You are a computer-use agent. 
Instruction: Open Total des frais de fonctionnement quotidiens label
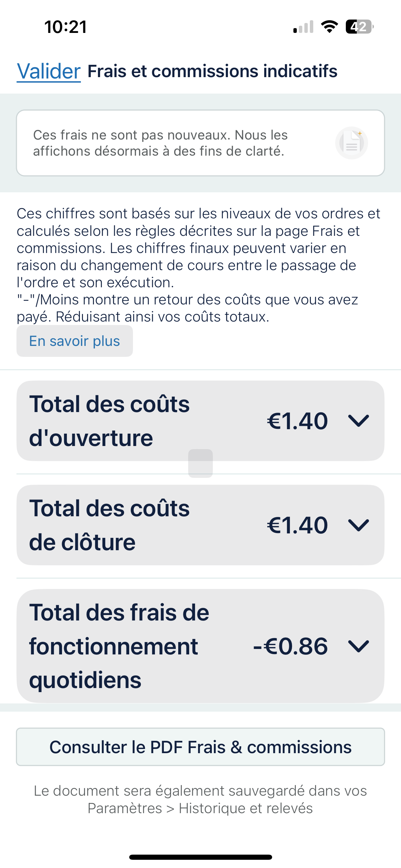click(x=119, y=646)
